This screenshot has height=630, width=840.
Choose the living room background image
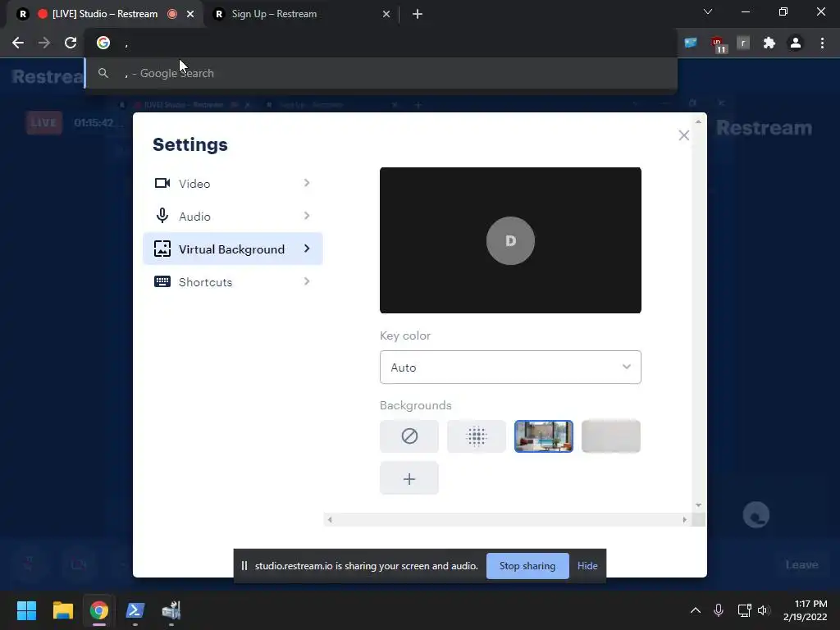coord(544,436)
